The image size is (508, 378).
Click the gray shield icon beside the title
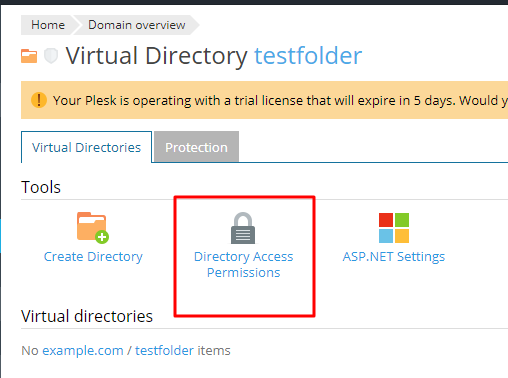(x=51, y=56)
